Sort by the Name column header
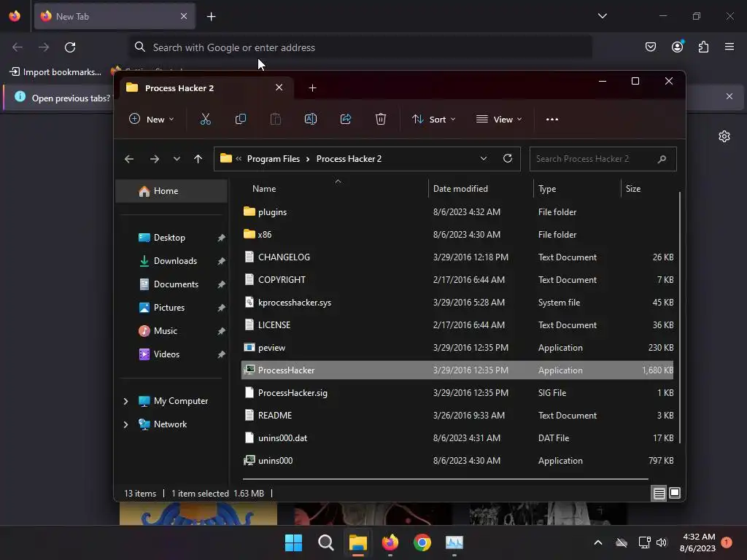The image size is (747, 560). coord(264,189)
